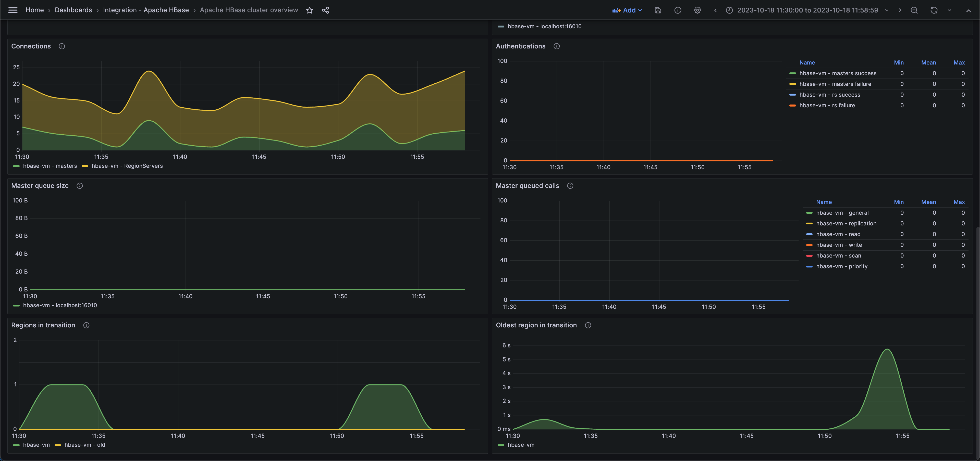The image size is (980, 461).
Task: Open the time range picker dropdown
Action: 807,10
